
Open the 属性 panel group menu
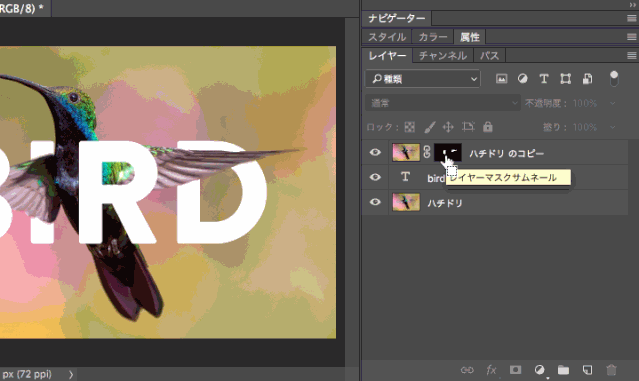(x=631, y=37)
